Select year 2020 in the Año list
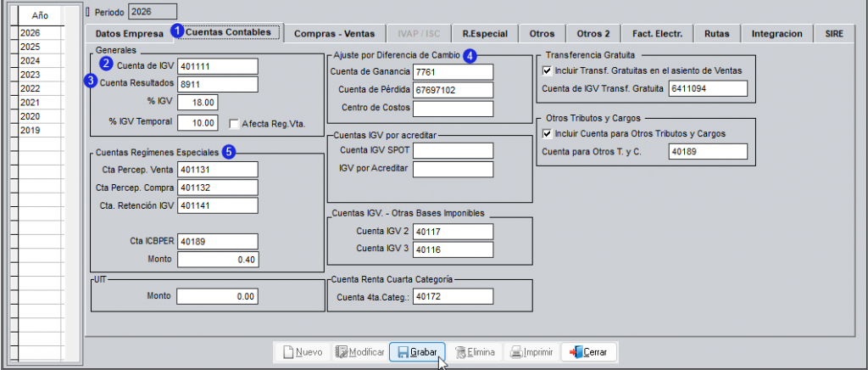This screenshot has height=370, width=868. [x=41, y=116]
